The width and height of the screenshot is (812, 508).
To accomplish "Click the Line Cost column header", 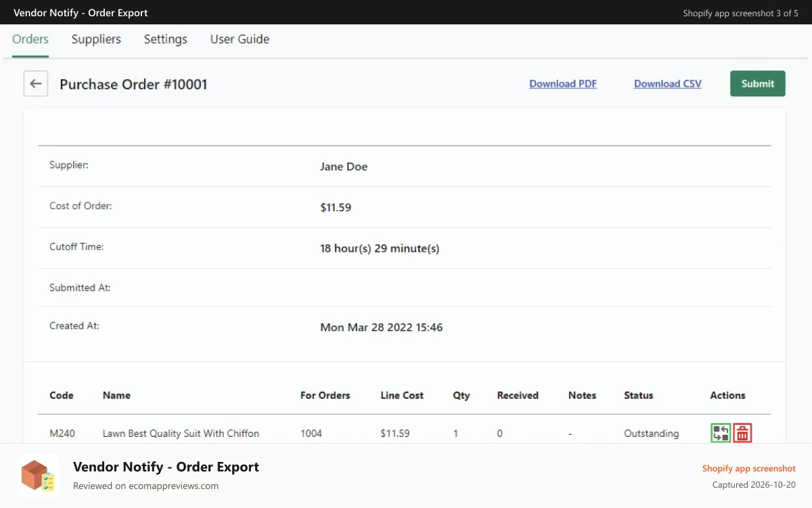I will 402,395.
